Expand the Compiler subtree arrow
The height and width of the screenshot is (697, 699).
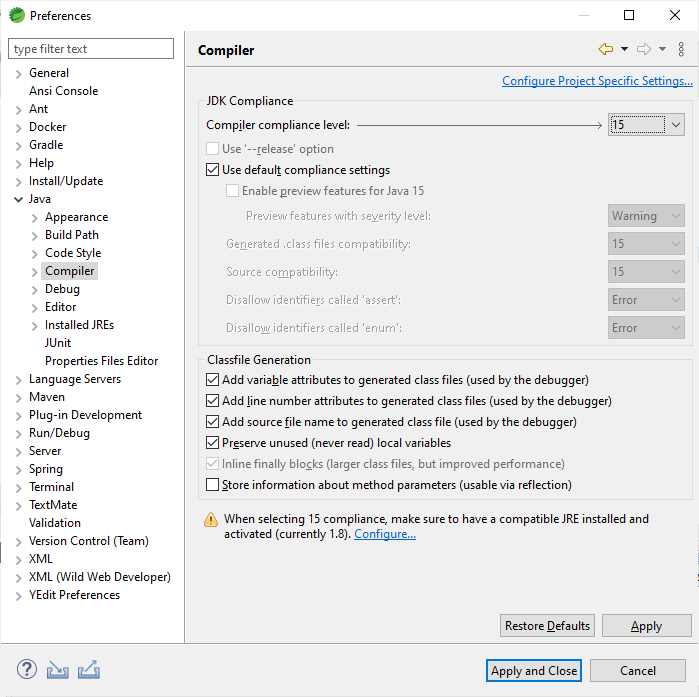click(34, 272)
